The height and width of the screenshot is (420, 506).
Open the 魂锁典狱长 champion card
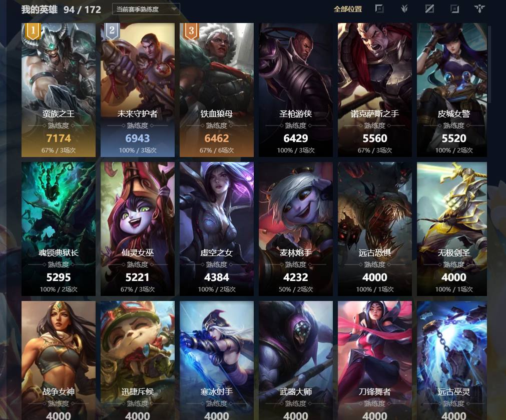pyautogui.click(x=59, y=229)
